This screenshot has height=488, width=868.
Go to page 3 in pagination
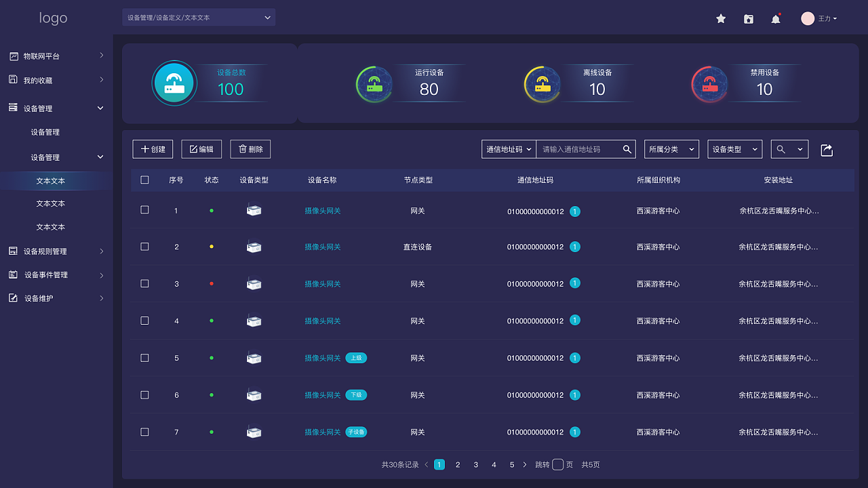click(476, 465)
